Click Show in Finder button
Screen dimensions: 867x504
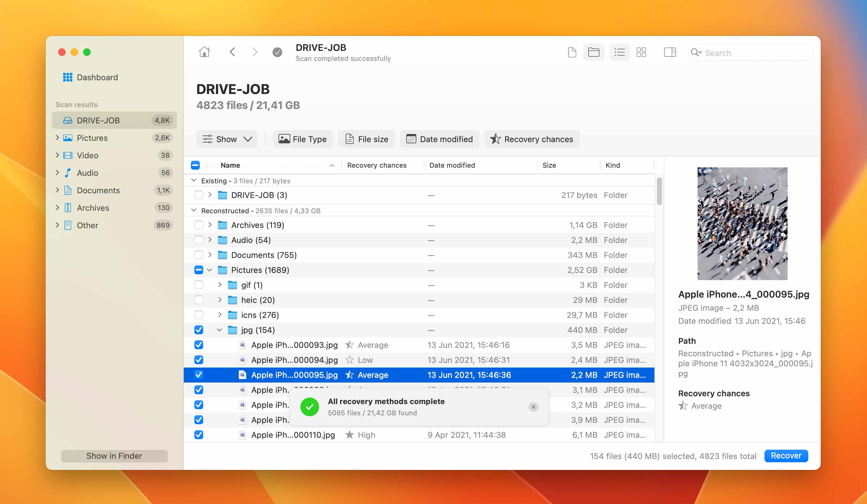114,456
